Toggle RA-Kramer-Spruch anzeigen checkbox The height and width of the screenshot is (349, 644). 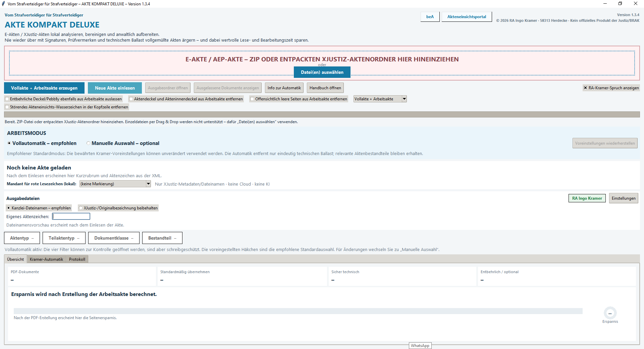pos(586,88)
